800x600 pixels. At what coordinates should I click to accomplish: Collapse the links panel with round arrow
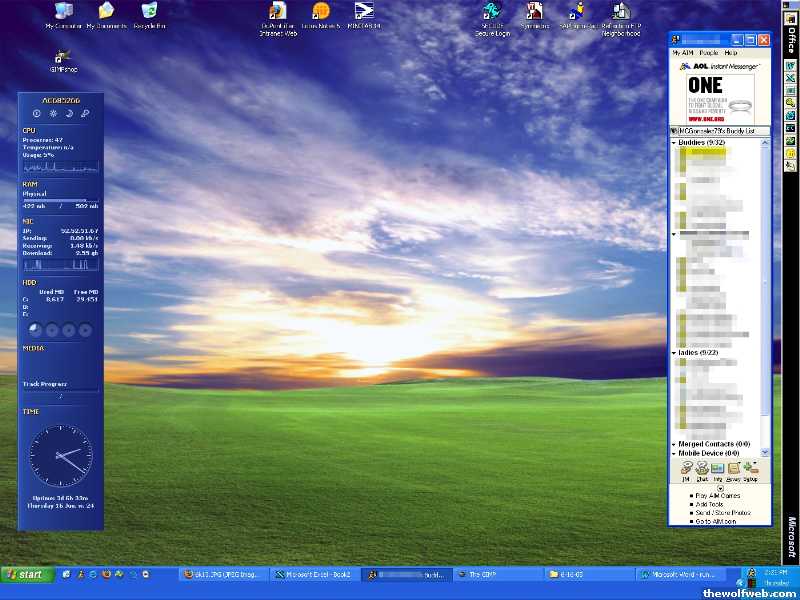tap(720, 488)
